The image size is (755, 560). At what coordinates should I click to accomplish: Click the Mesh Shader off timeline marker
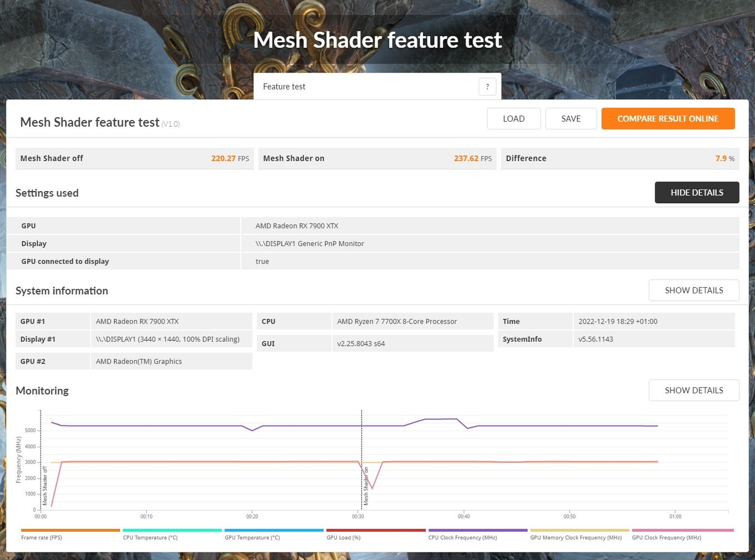45,486
